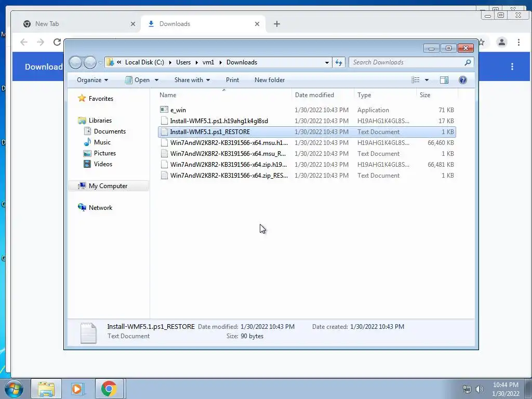Click the Network icon in sidebar
532x399 pixels.
coord(82,208)
